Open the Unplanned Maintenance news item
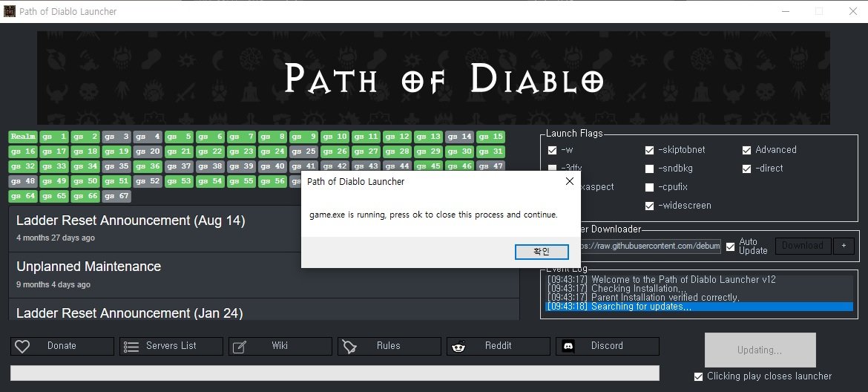Viewport: 868px width, 392px height. [88, 267]
